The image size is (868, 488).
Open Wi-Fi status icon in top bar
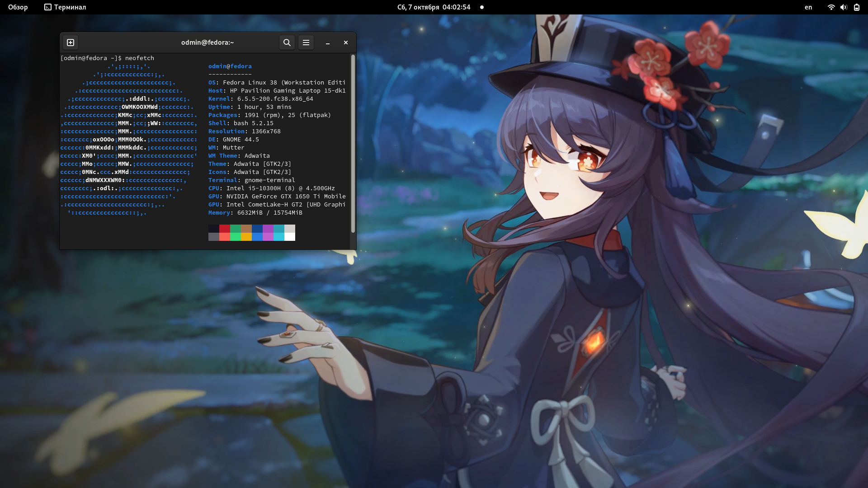click(831, 7)
